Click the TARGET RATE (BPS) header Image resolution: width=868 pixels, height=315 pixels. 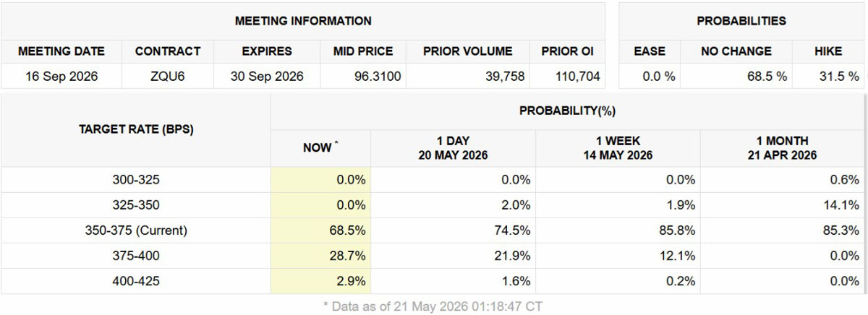coord(136,129)
